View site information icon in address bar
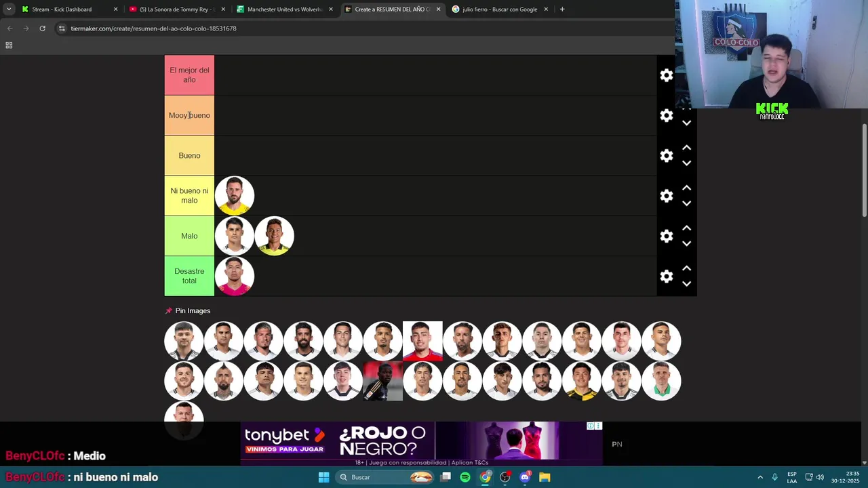 point(62,28)
